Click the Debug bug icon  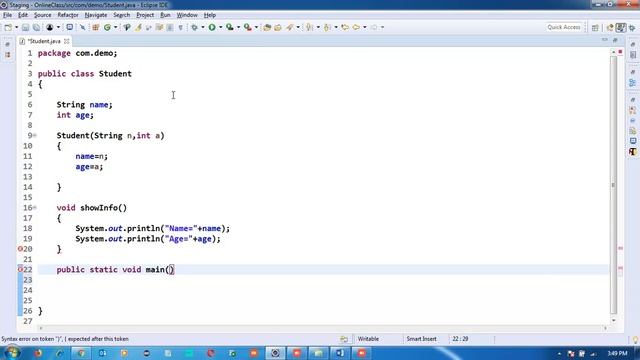pos(194,27)
